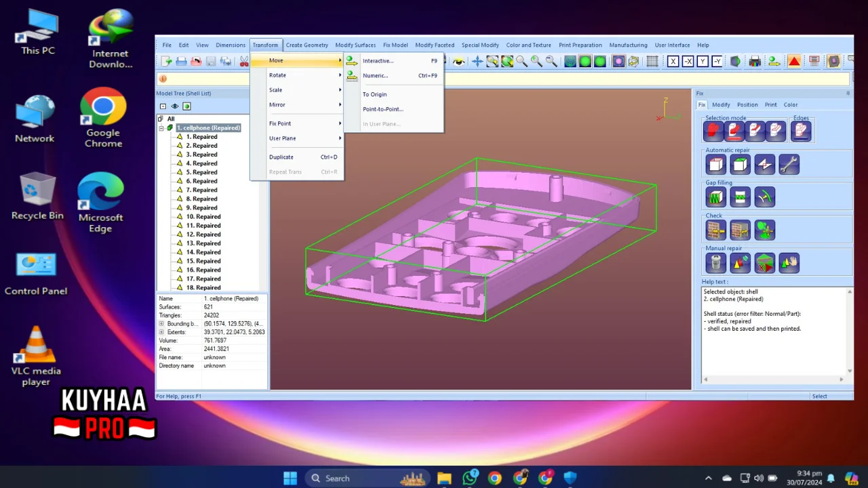
Task: Expand the Bounding box property row
Action: click(161, 324)
